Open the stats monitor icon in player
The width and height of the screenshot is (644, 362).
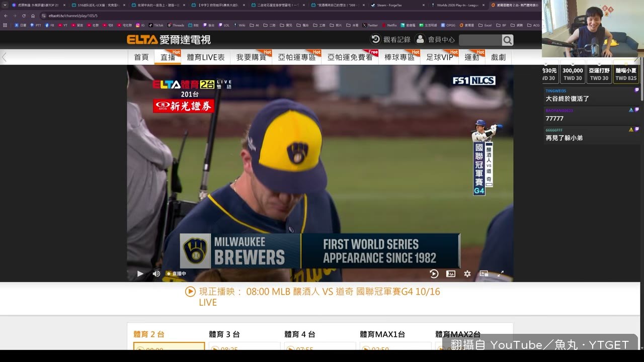click(x=451, y=274)
